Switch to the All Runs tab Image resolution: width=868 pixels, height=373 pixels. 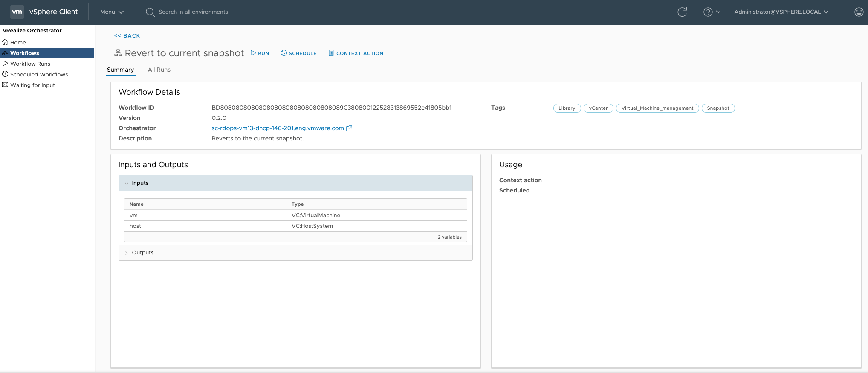tap(159, 70)
